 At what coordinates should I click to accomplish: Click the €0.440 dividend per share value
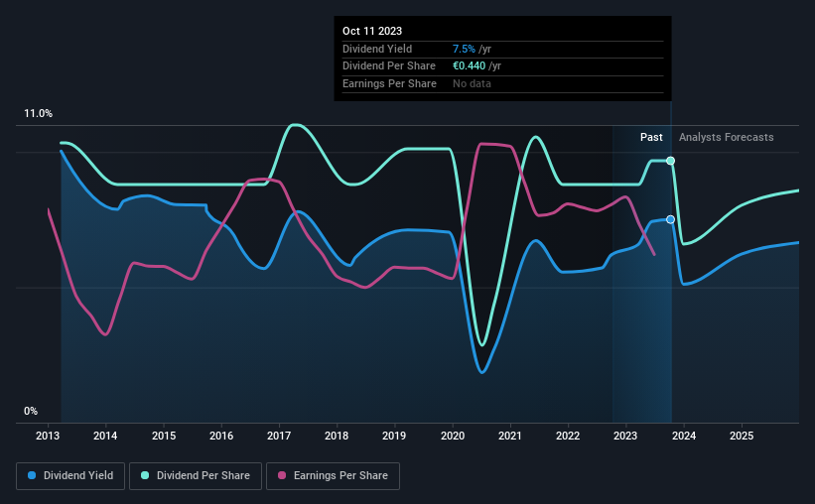(469, 66)
